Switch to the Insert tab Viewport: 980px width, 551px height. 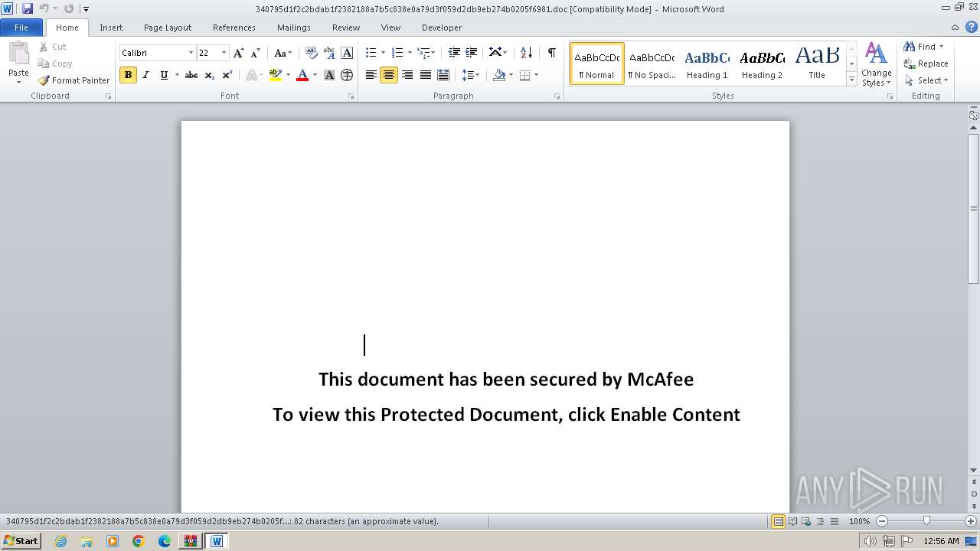(111, 28)
